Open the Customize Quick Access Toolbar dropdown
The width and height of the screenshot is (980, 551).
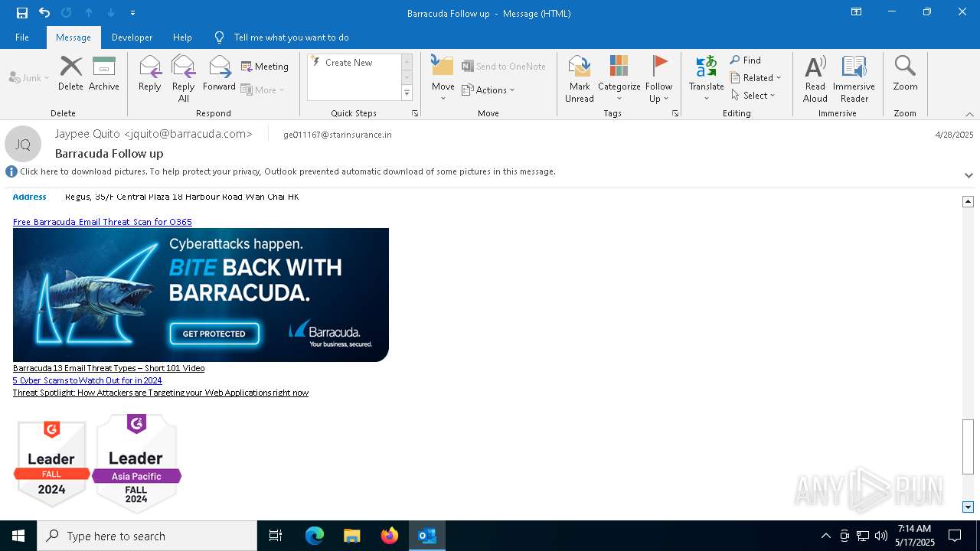click(132, 13)
